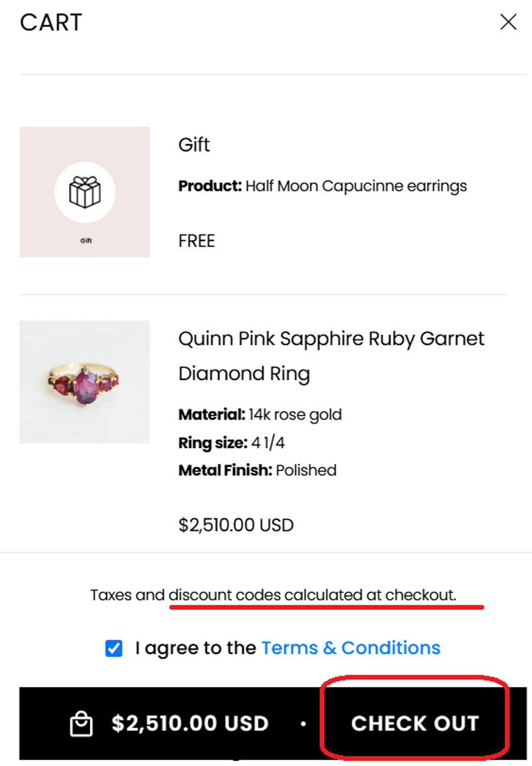Select the Material: 14k rose gold line
Image resolution: width=532 pixels, height=766 pixels.
tap(260, 415)
